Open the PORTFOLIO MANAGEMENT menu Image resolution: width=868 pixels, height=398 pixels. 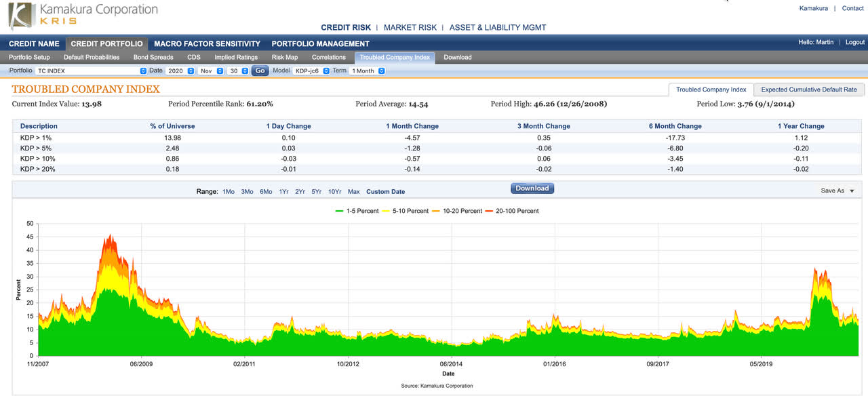pyautogui.click(x=321, y=43)
